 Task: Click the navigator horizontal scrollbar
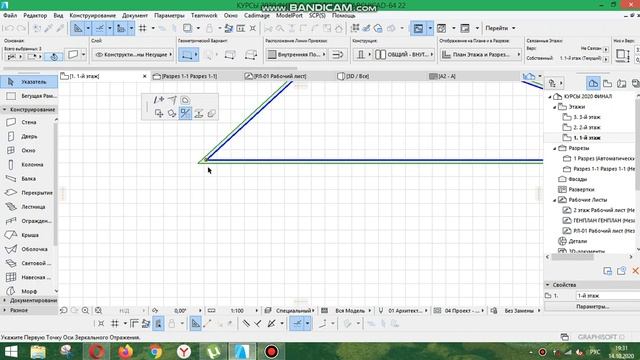pyautogui.click(x=573, y=257)
